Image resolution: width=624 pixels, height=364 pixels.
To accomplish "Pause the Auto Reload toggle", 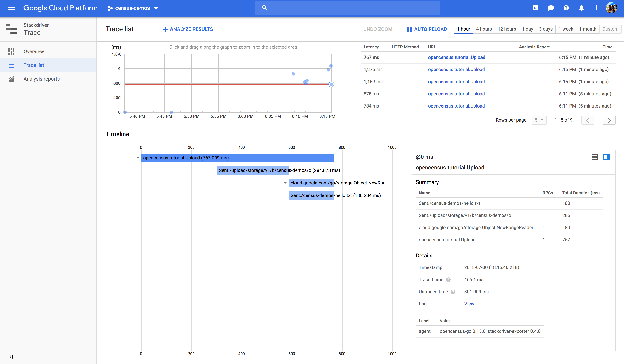I will pyautogui.click(x=427, y=29).
